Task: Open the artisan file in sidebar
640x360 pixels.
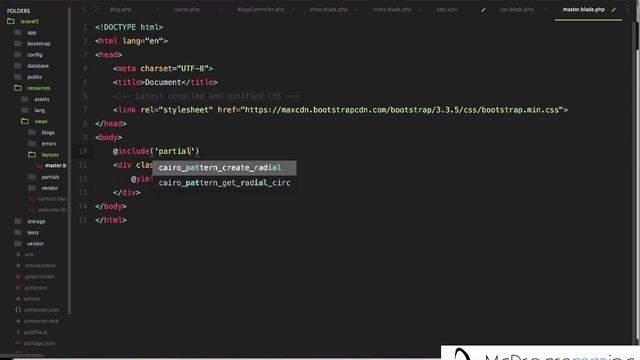Action: coord(32,299)
